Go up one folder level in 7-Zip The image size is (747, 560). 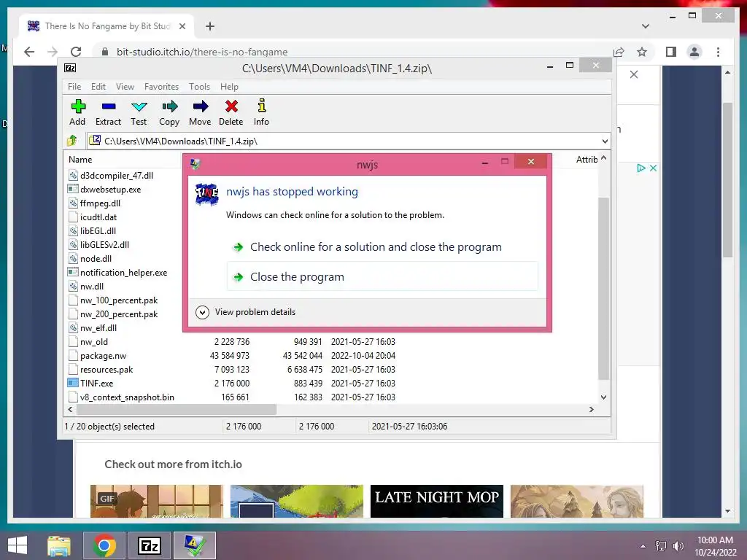pos(72,141)
